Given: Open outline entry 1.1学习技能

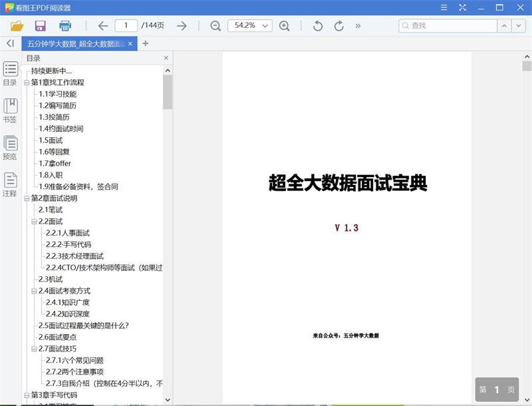Looking at the screenshot, I should pos(57,94).
